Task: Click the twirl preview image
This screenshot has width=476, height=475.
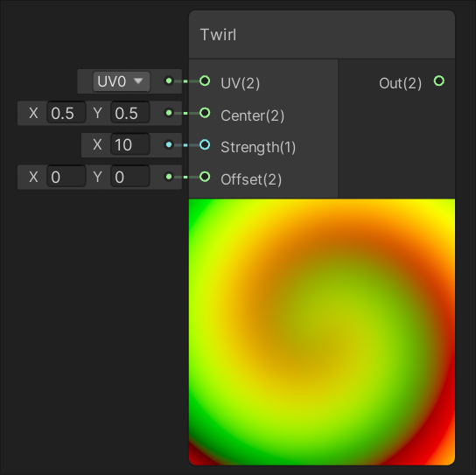Action: 322,332
